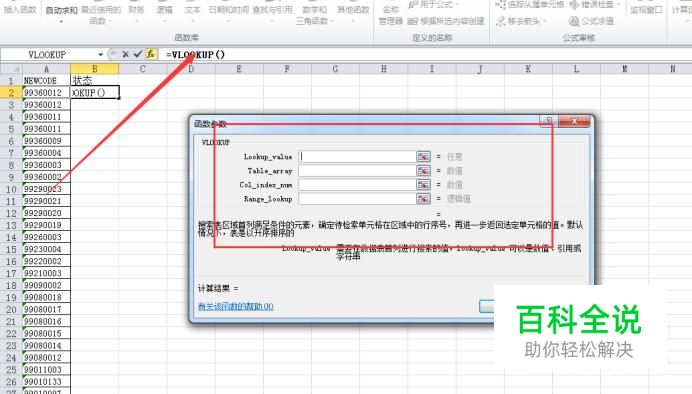This screenshot has height=394, width=692.
Task: Select column B header
Action: pyautogui.click(x=94, y=69)
